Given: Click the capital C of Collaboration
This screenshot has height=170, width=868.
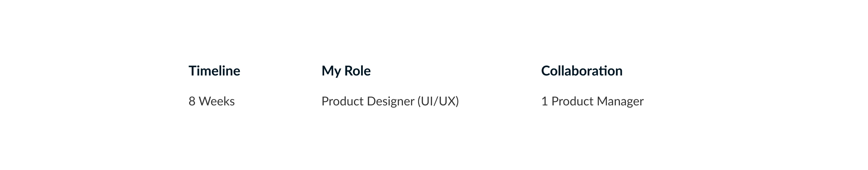Looking at the screenshot, I should (546, 71).
